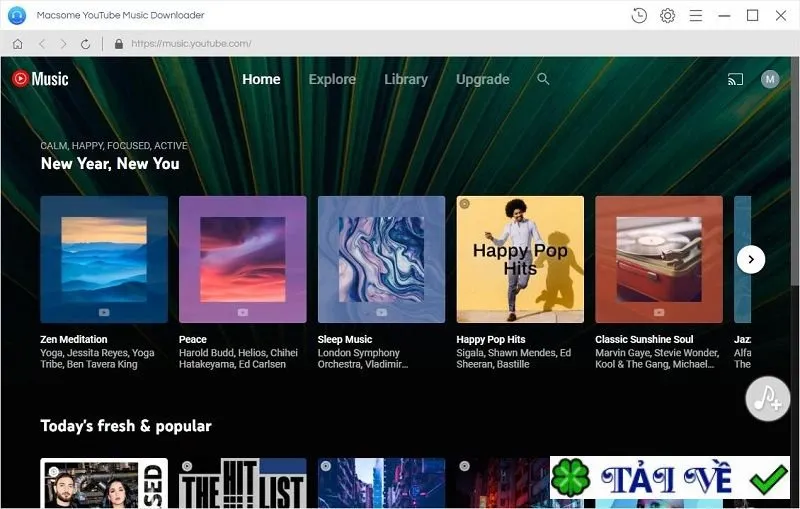Screen dimensions: 800x509
Task: Switch to the Library tab
Action: pyautogui.click(x=406, y=79)
